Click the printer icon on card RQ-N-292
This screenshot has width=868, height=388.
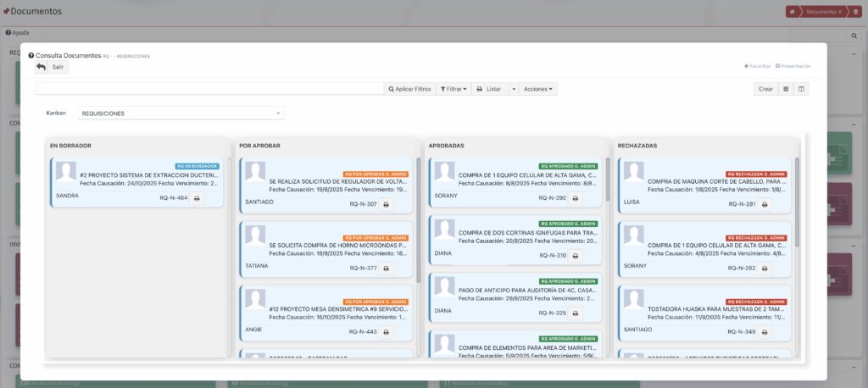pyautogui.click(x=575, y=198)
